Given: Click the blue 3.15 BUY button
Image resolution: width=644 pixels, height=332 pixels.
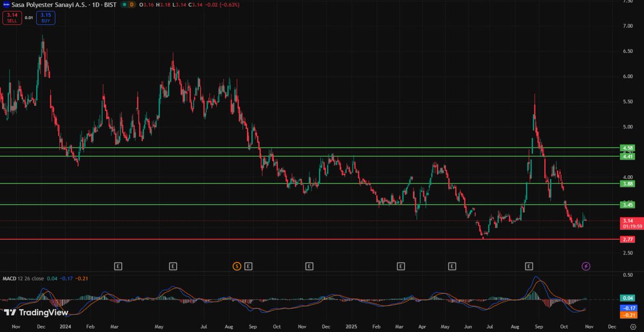Looking at the screenshot, I should pyautogui.click(x=45, y=18).
